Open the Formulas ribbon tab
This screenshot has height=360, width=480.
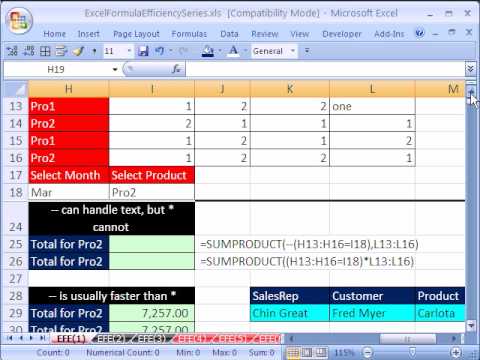tap(189, 34)
